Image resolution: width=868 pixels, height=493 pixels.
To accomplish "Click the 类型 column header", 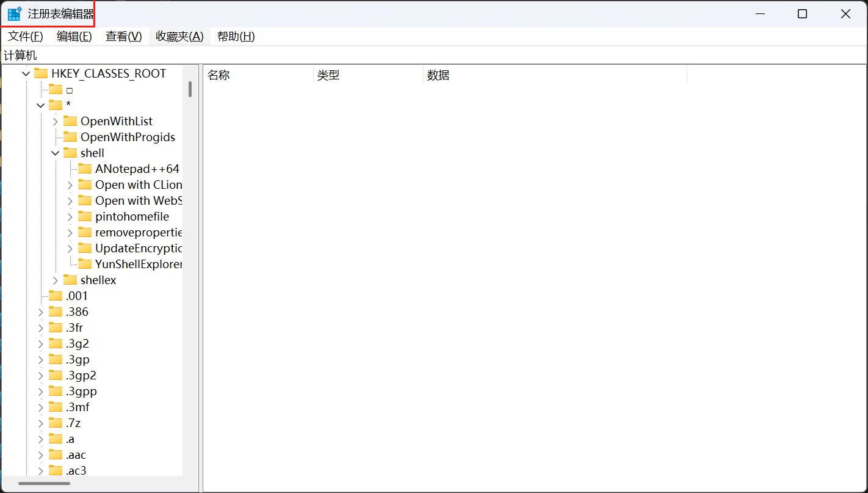I will 368,75.
